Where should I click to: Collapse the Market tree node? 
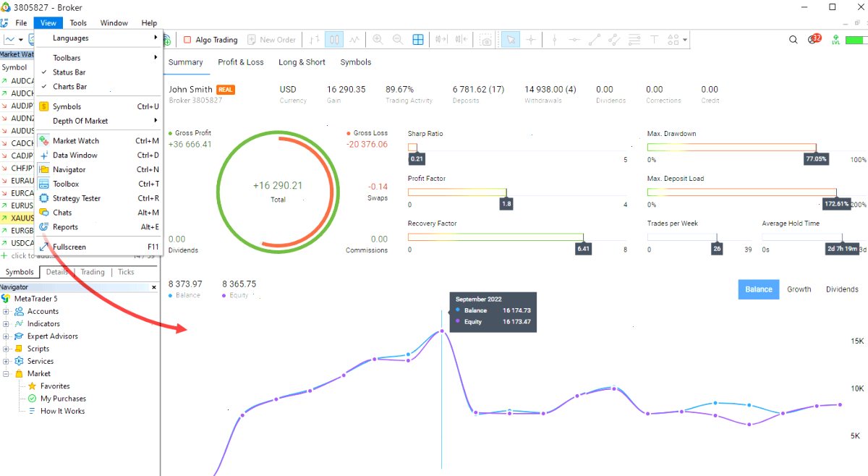pyautogui.click(x=6, y=374)
